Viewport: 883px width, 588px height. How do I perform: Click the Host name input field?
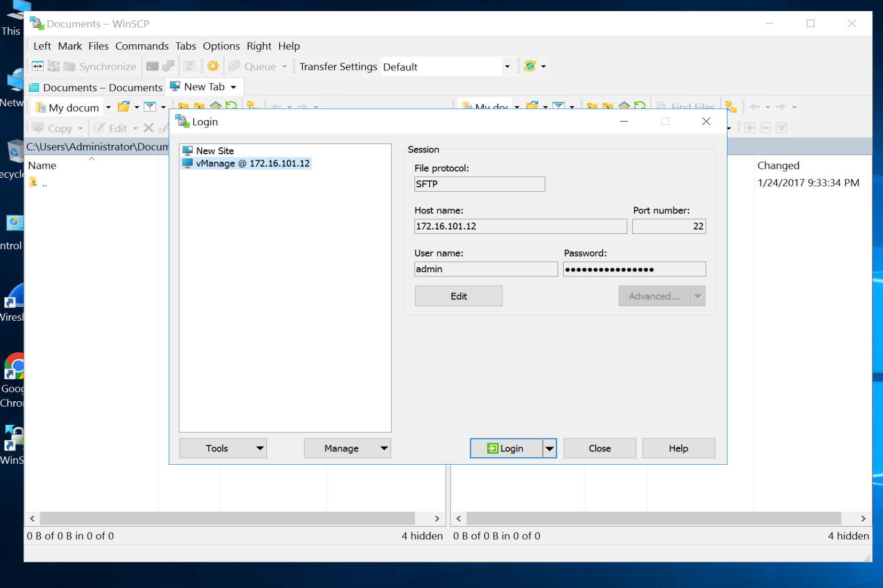point(520,226)
